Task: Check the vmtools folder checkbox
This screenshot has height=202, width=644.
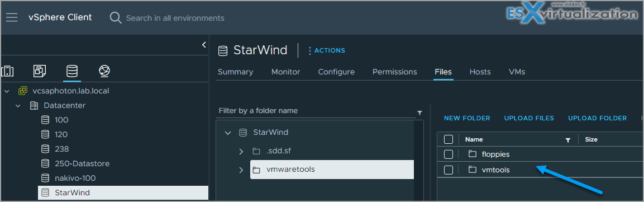Action: [449, 170]
